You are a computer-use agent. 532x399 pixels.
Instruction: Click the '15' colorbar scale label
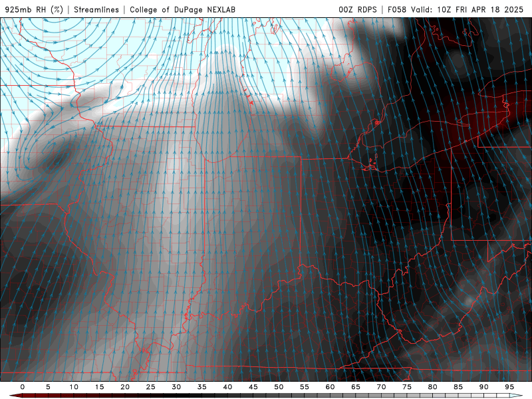coord(99,387)
